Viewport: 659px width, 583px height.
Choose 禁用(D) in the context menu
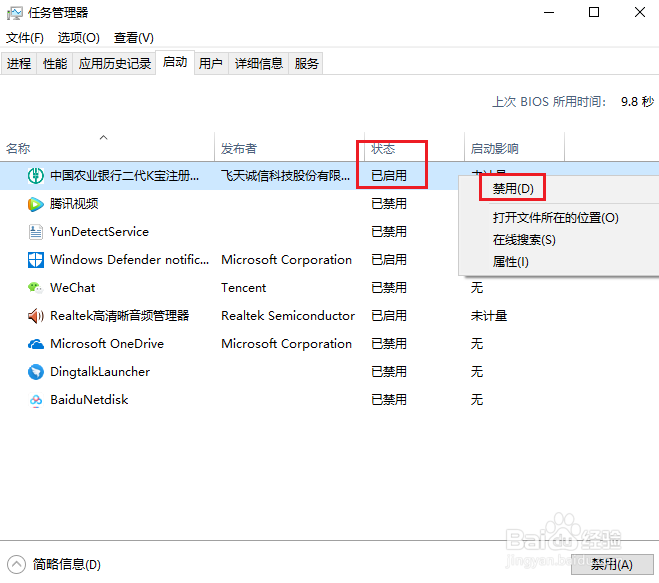pos(513,188)
